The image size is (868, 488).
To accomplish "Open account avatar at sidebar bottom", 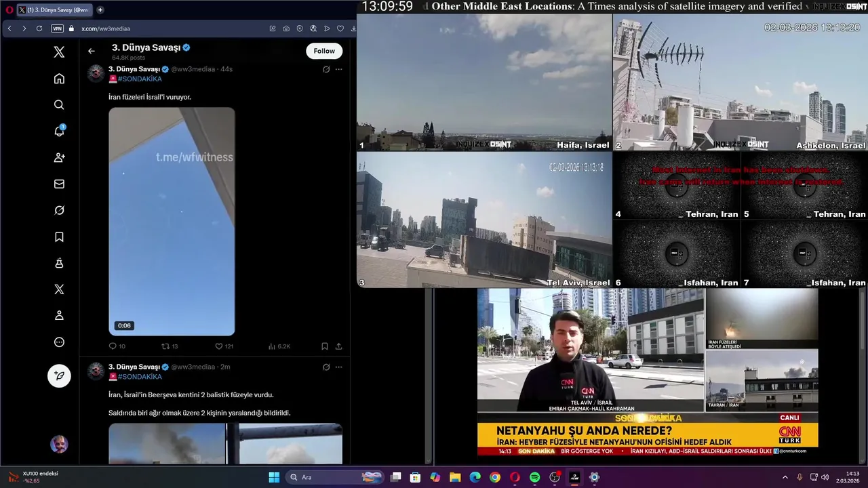I will pyautogui.click(x=59, y=445).
